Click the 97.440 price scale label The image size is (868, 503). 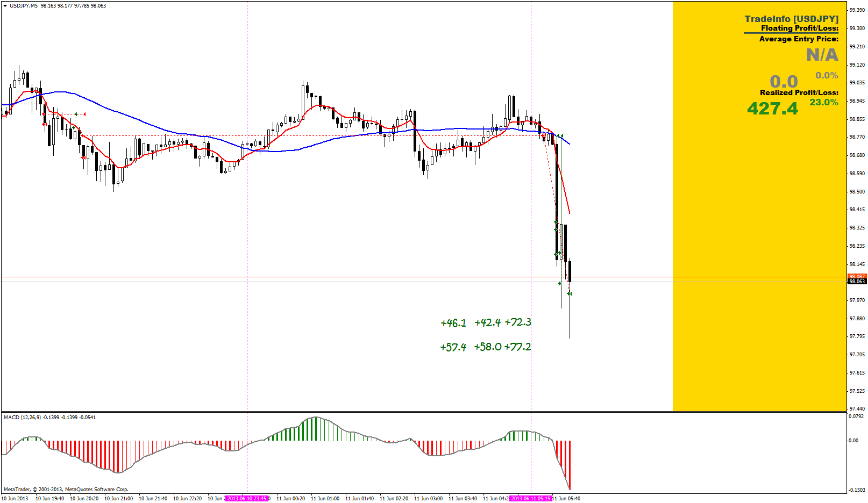pos(857,409)
